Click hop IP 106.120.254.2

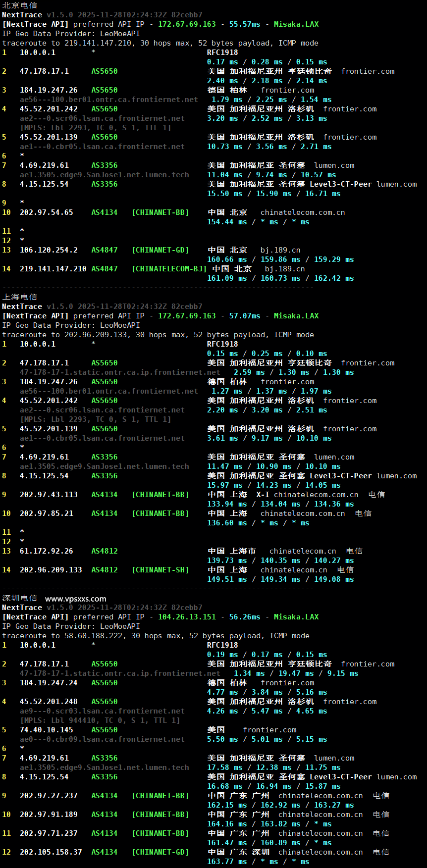click(49, 250)
